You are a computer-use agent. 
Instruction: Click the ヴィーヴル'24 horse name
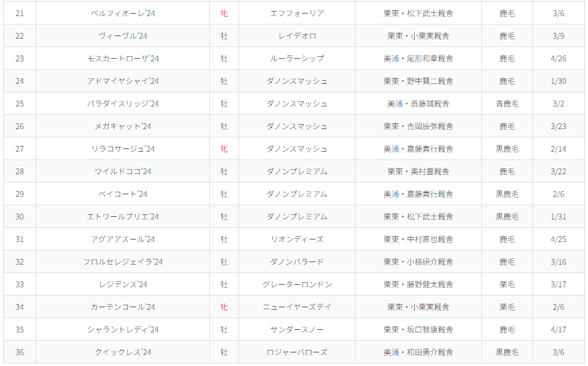click(123, 36)
